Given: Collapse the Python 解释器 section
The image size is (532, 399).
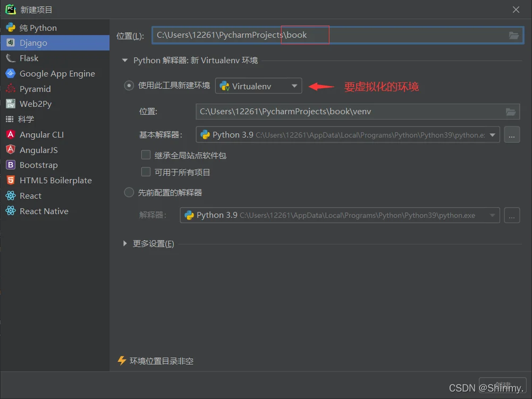Looking at the screenshot, I should point(125,61).
